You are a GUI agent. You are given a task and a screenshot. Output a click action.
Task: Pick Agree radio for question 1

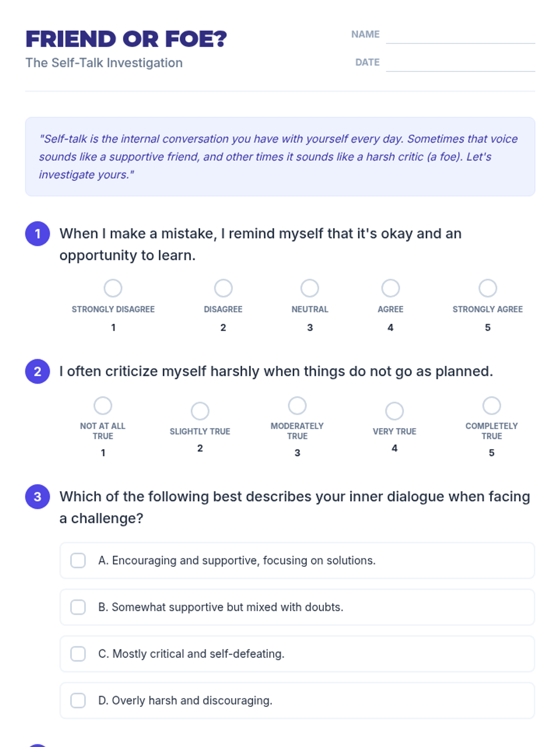(x=391, y=288)
